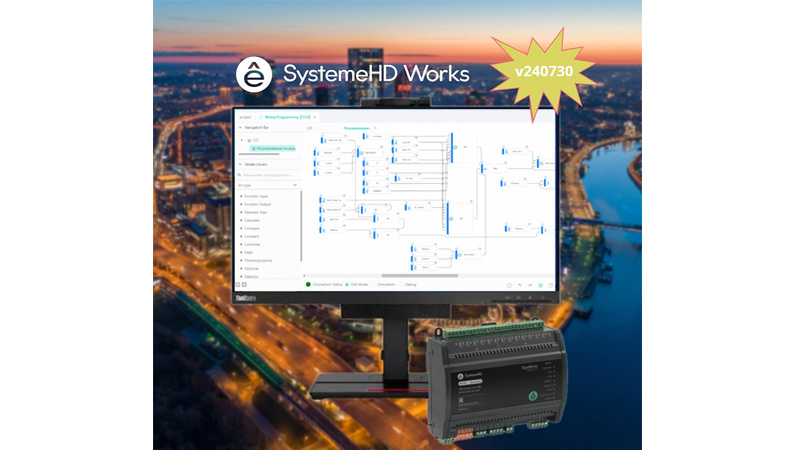Screen dimensions: 800x450
Task: Open the '123' canvas sub-tab
Action: click(x=309, y=128)
